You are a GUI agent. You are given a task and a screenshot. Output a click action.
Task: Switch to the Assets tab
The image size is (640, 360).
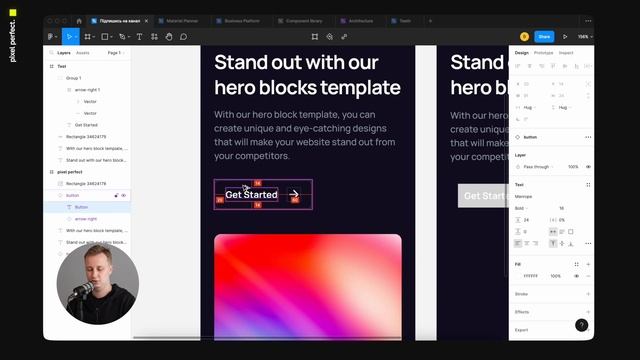click(82, 53)
